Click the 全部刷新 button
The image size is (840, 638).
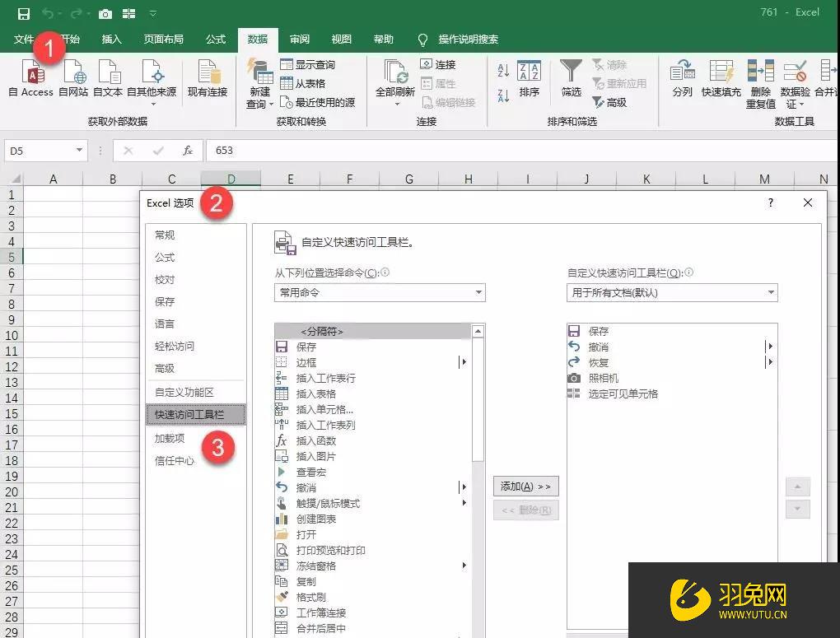point(395,82)
